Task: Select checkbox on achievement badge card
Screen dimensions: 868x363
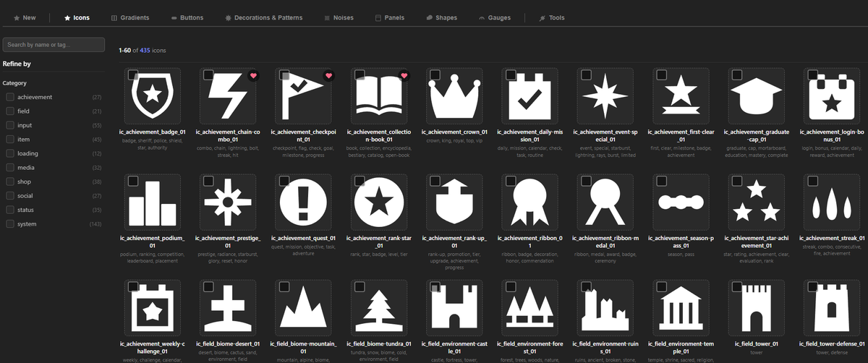Action: pos(133,74)
